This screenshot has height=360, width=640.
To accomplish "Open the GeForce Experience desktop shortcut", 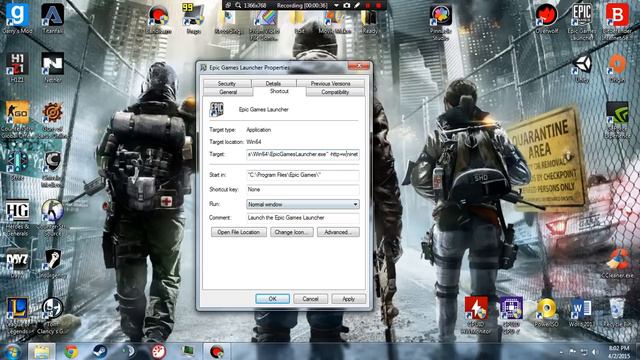I will [617, 119].
